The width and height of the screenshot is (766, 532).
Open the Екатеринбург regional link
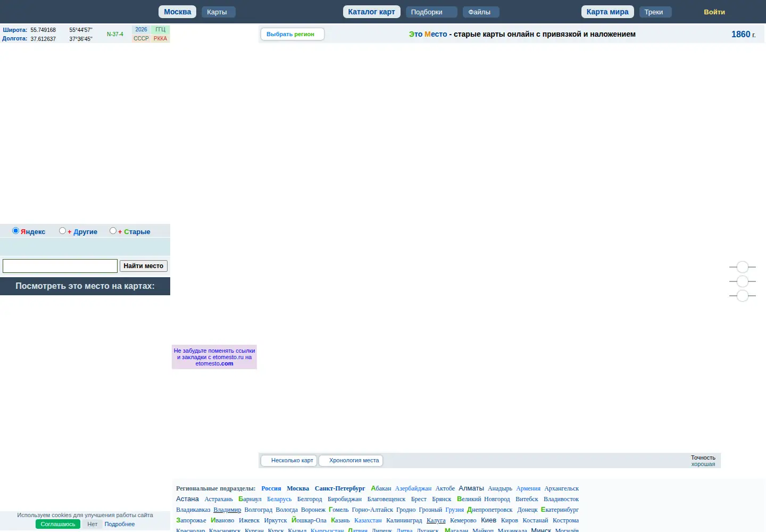[x=560, y=510]
